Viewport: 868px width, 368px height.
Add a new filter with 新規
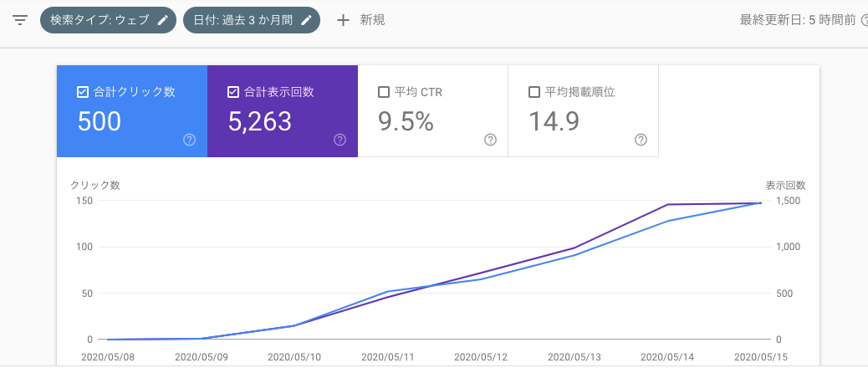(372, 20)
